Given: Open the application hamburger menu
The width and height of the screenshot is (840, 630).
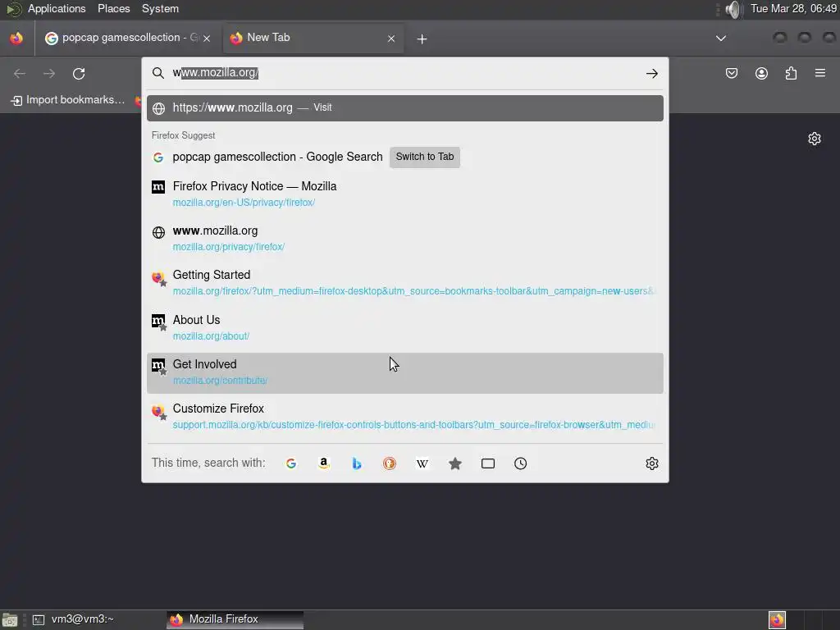Looking at the screenshot, I should point(820,73).
